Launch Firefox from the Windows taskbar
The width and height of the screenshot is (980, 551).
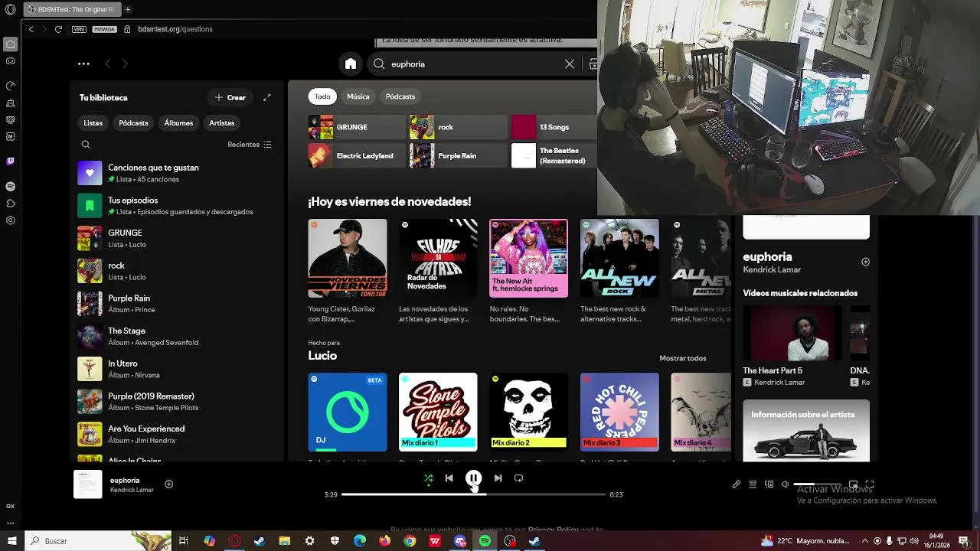pos(384,541)
